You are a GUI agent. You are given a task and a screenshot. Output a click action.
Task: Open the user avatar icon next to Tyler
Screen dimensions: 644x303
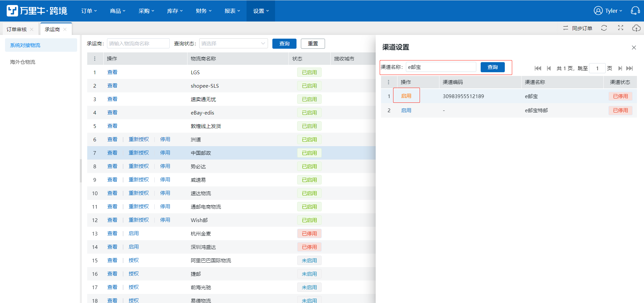click(598, 11)
